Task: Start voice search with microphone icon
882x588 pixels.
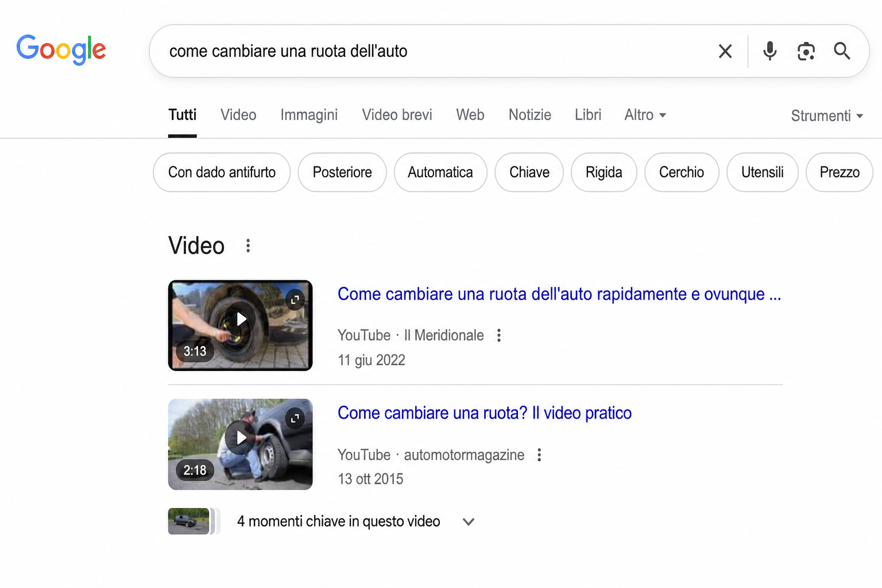Action: pyautogui.click(x=770, y=51)
